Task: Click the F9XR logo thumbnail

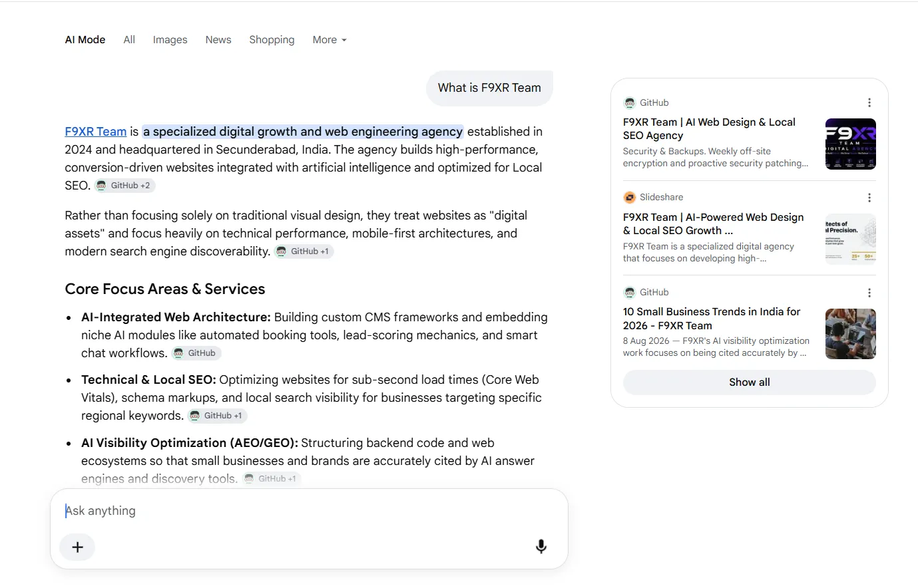Action: [x=850, y=144]
